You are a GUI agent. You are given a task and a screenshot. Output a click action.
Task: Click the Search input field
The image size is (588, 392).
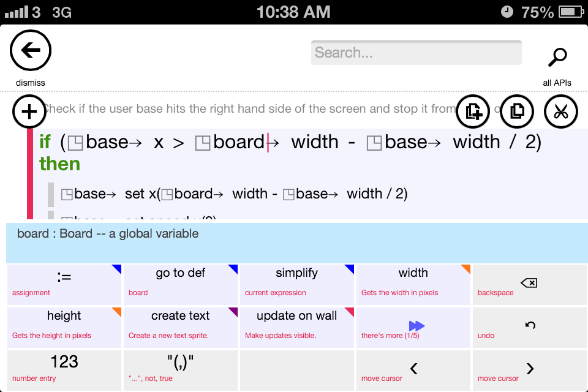[416, 52]
